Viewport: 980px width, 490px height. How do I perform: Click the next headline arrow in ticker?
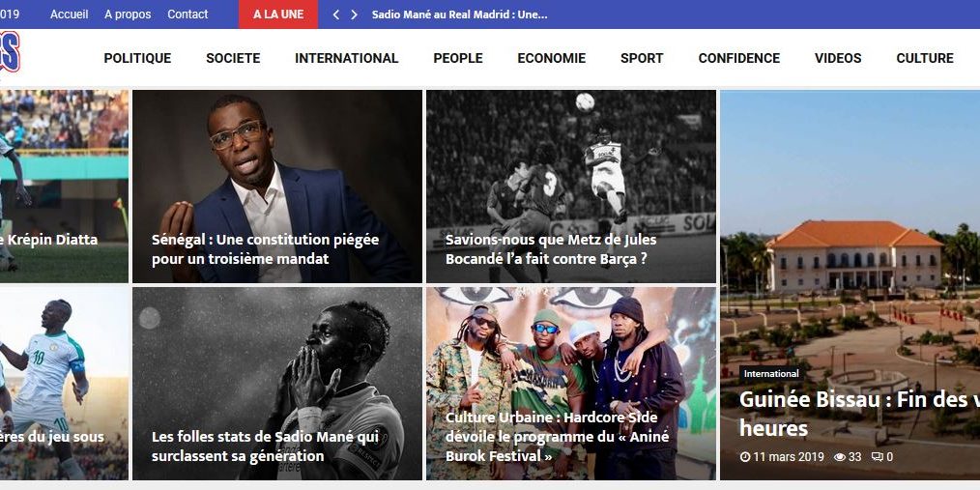(354, 14)
